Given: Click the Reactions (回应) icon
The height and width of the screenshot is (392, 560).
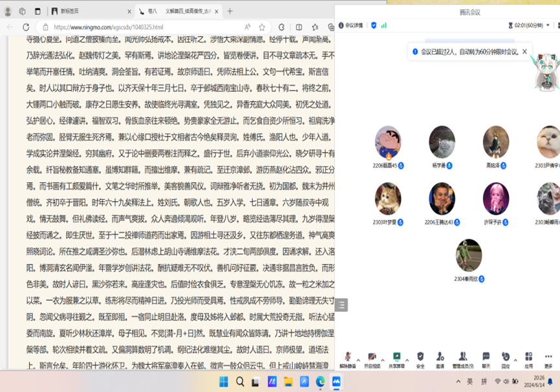Looking at the screenshot, I should coord(506,357).
